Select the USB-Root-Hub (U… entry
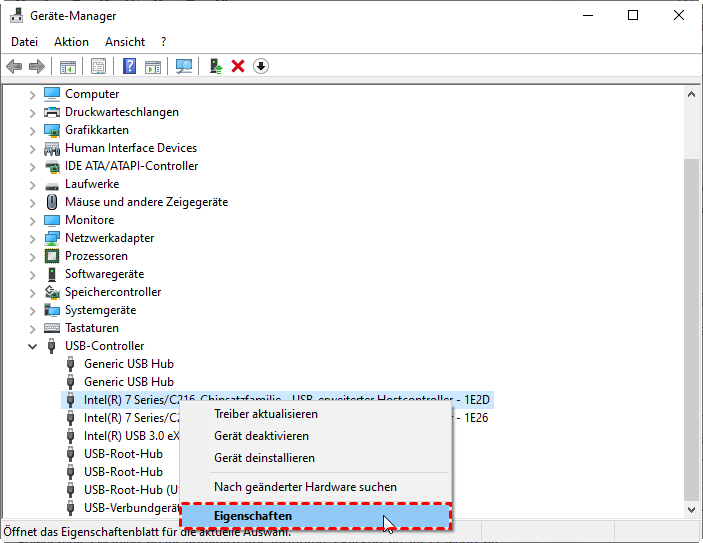This screenshot has height=543, width=703. (x=131, y=490)
